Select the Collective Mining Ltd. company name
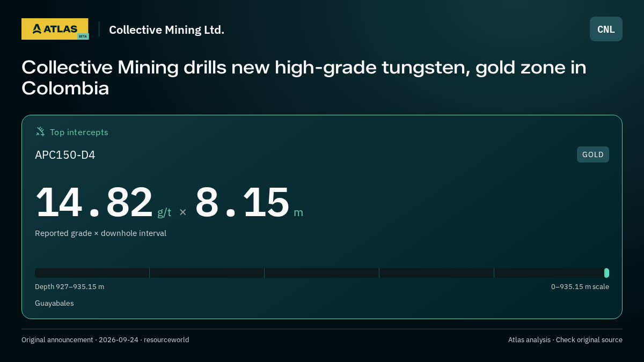The image size is (644, 362). click(x=166, y=30)
